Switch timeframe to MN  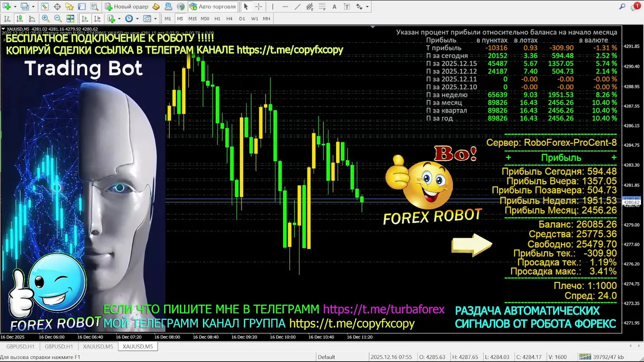(267, 19)
